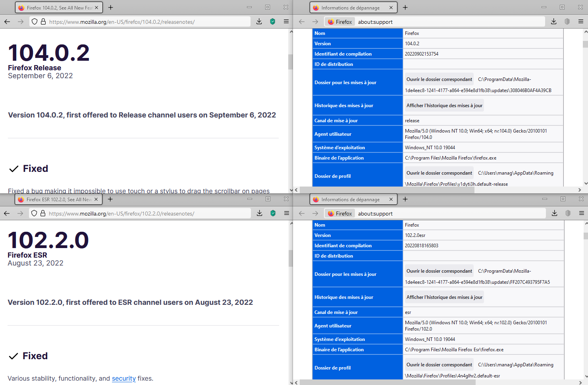Viewport: 588px width, 385px height.
Task: Open a new tab in the 104.0.2 about:support window
Action: 405,8
